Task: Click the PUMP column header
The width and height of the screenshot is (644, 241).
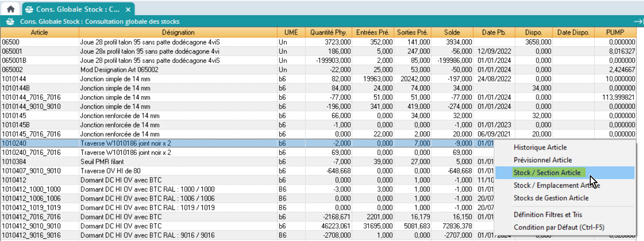Action: [615, 33]
